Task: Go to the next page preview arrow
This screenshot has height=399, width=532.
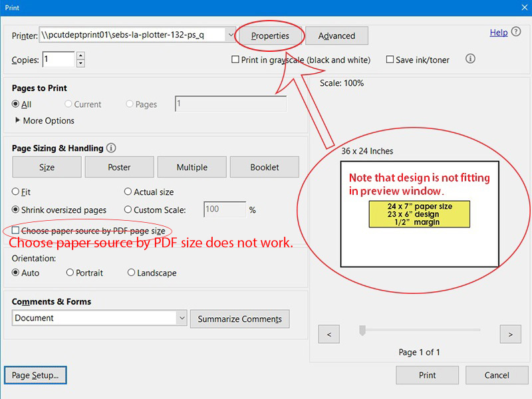Action: 510,334
